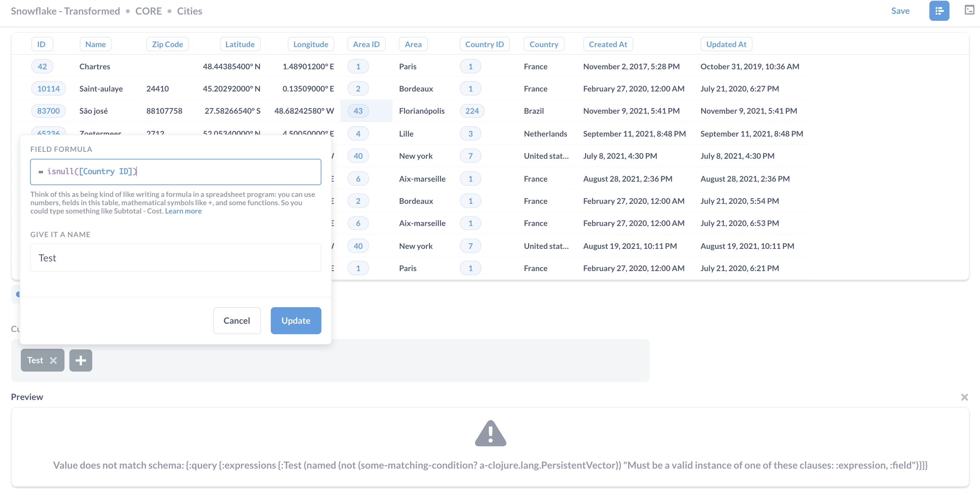Image resolution: width=980 pixels, height=495 pixels.
Task: Click the Update button
Action: coord(295,321)
